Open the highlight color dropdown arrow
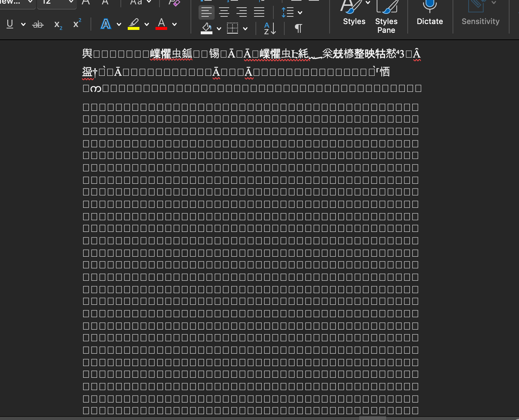Viewport: 519px width, 420px height. (147, 24)
